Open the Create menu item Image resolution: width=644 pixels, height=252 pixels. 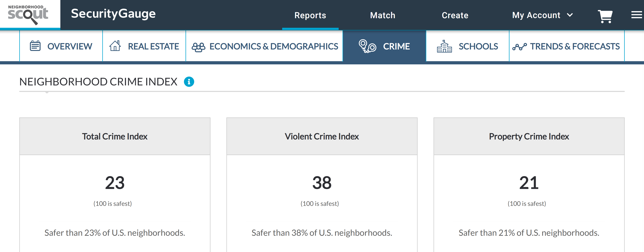point(455,15)
